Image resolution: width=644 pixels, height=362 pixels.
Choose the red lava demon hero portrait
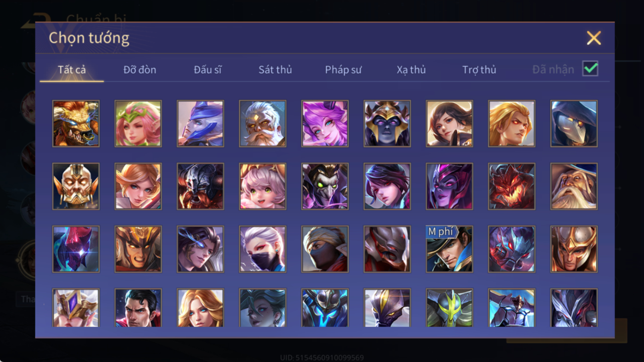click(512, 186)
